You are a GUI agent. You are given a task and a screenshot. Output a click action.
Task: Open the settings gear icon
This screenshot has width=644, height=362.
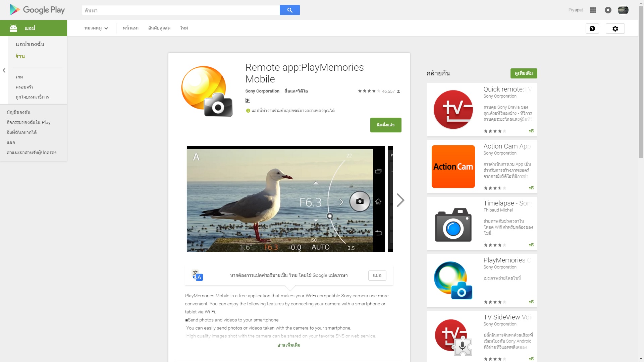pyautogui.click(x=615, y=28)
